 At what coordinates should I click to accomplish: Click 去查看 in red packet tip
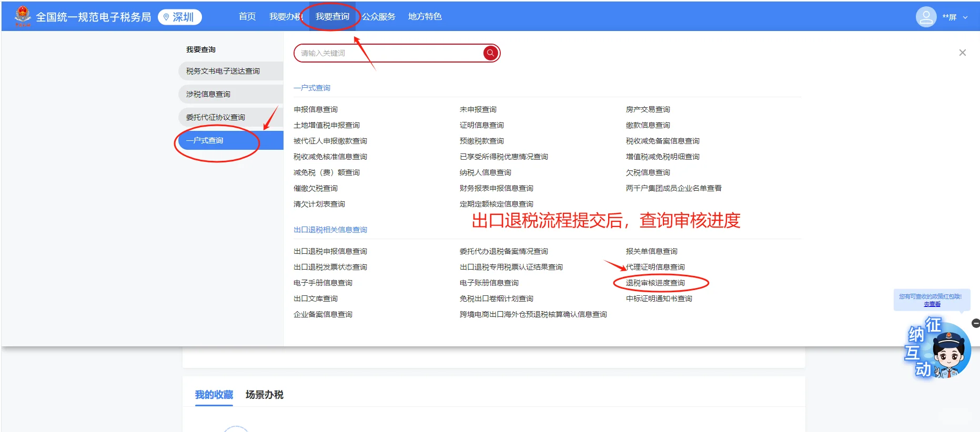click(932, 304)
